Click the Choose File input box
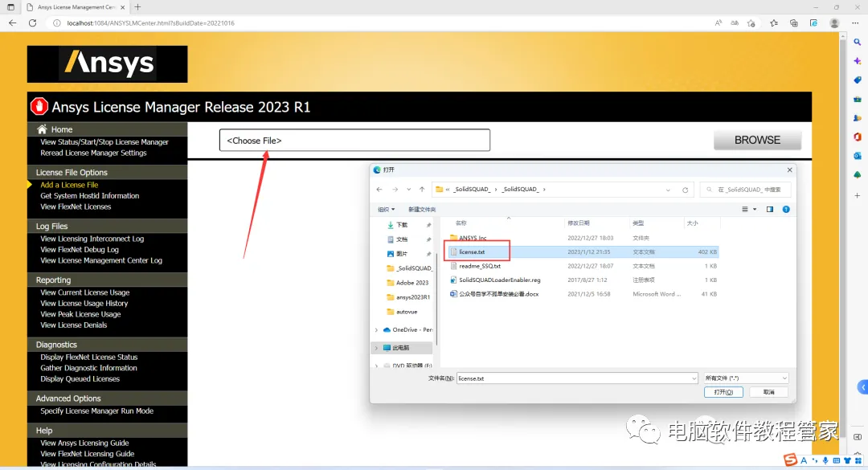The image size is (868, 470). (x=355, y=140)
